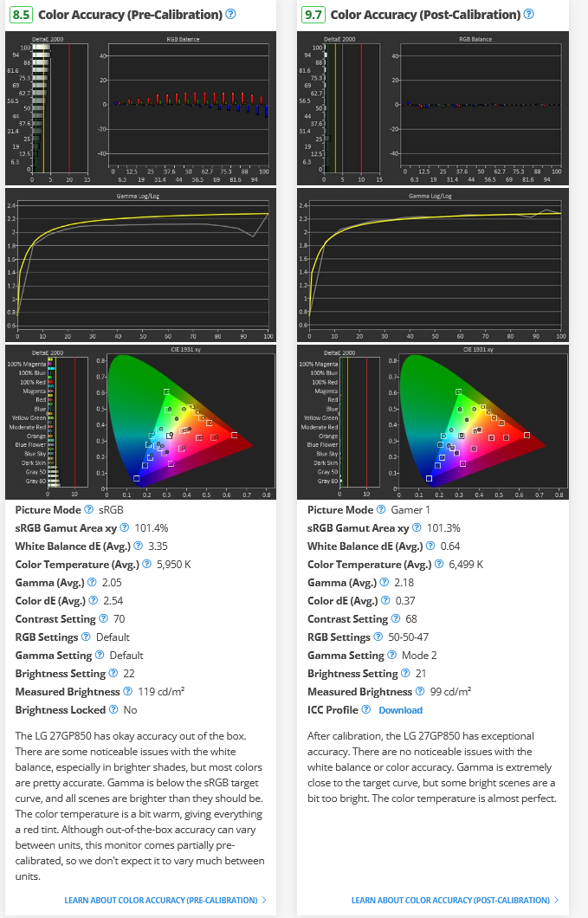Click the Gamma Setting value Mode 2

[x=419, y=655]
